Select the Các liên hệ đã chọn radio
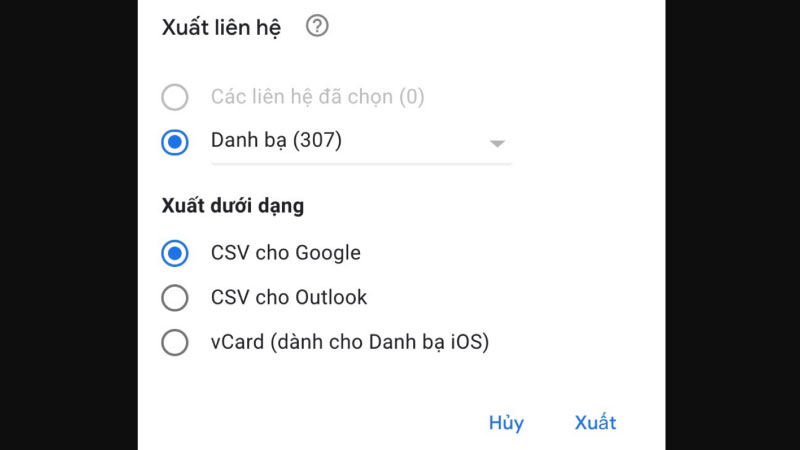The width and height of the screenshot is (800, 450). tap(174, 97)
